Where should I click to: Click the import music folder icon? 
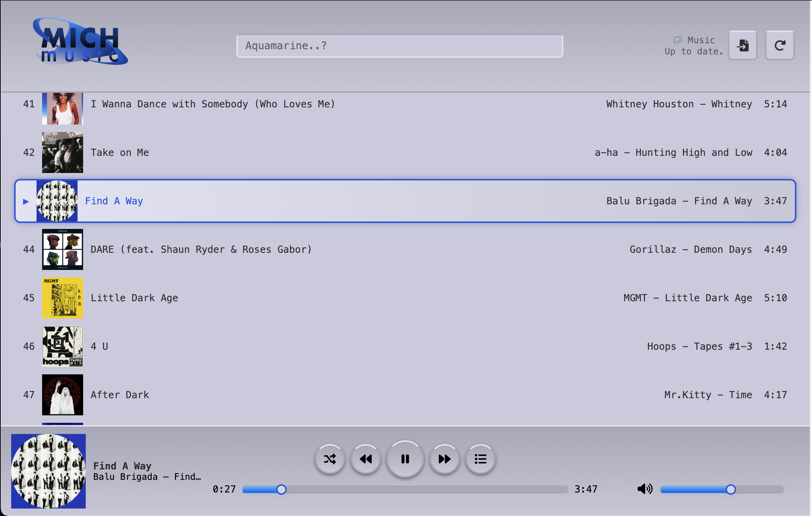743,45
